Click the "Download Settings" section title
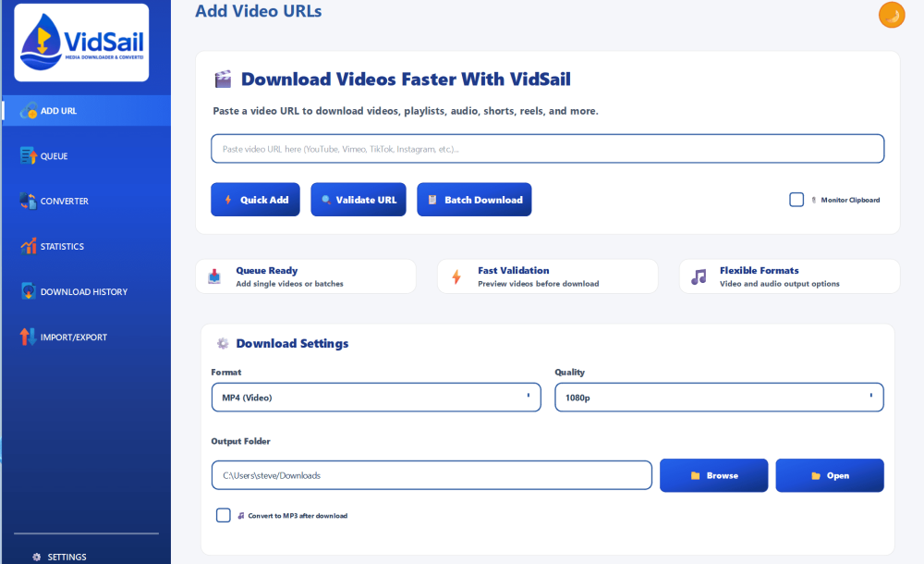Viewport: 924px width, 564px height. [x=292, y=343]
